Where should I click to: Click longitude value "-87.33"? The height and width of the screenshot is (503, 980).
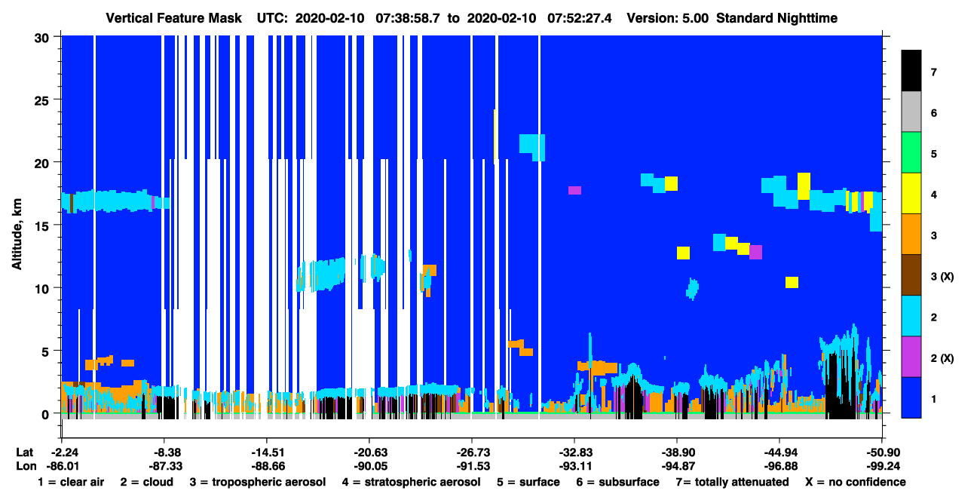[x=164, y=467]
